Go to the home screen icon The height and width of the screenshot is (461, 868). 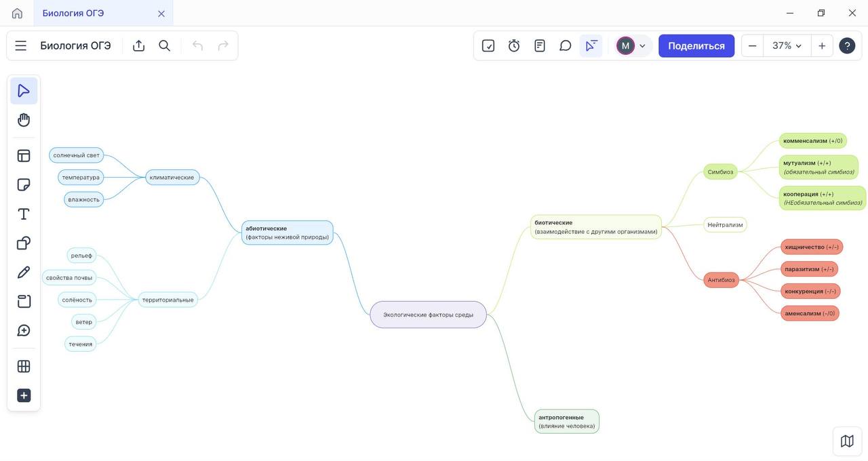[17, 13]
